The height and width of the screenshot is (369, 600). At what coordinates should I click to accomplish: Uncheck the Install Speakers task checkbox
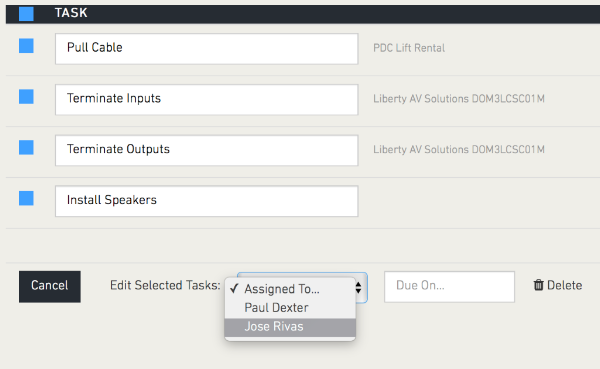pyautogui.click(x=26, y=198)
